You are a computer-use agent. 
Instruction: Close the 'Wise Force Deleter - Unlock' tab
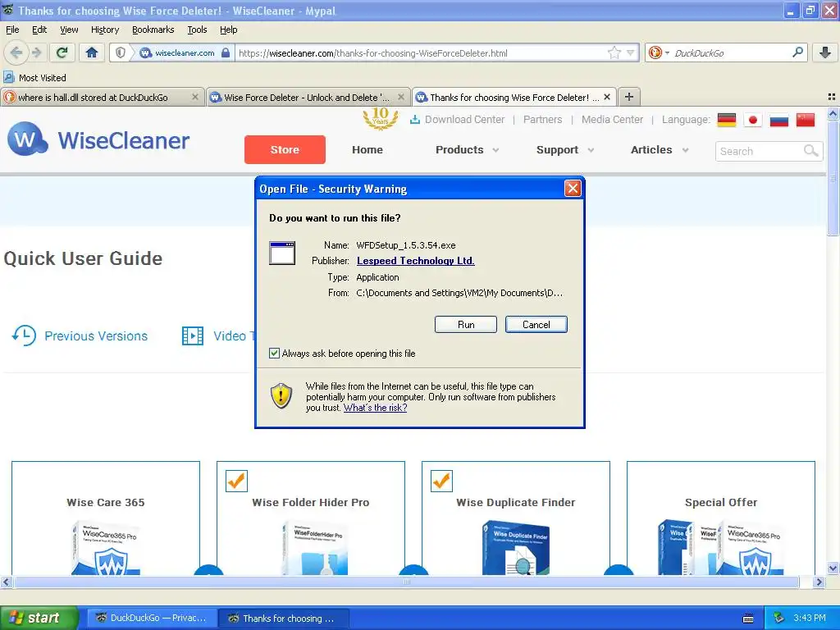click(400, 97)
